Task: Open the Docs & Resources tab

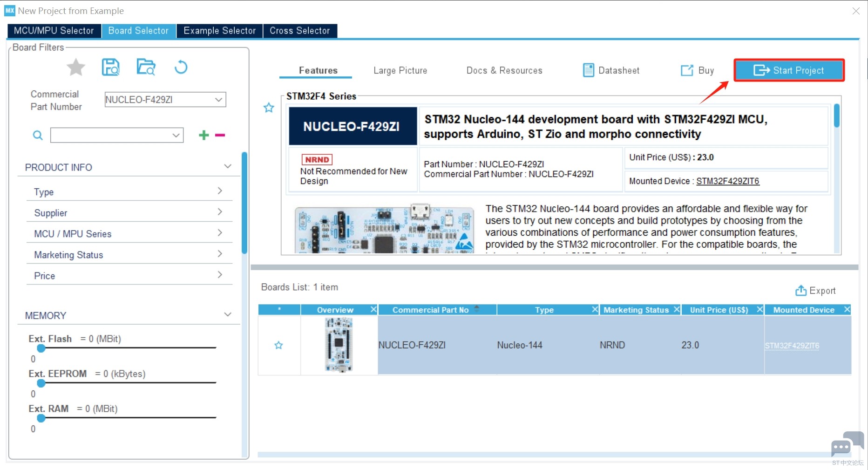Action: point(504,70)
